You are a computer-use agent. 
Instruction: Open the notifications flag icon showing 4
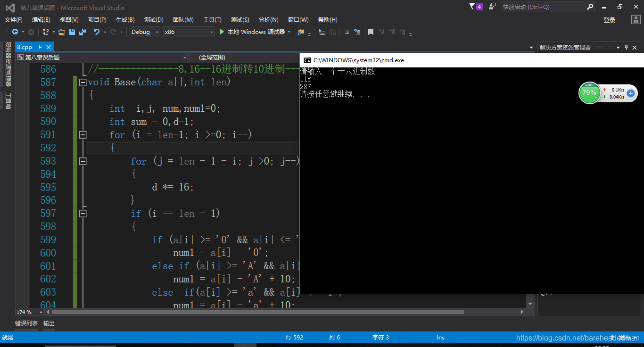coord(476,7)
